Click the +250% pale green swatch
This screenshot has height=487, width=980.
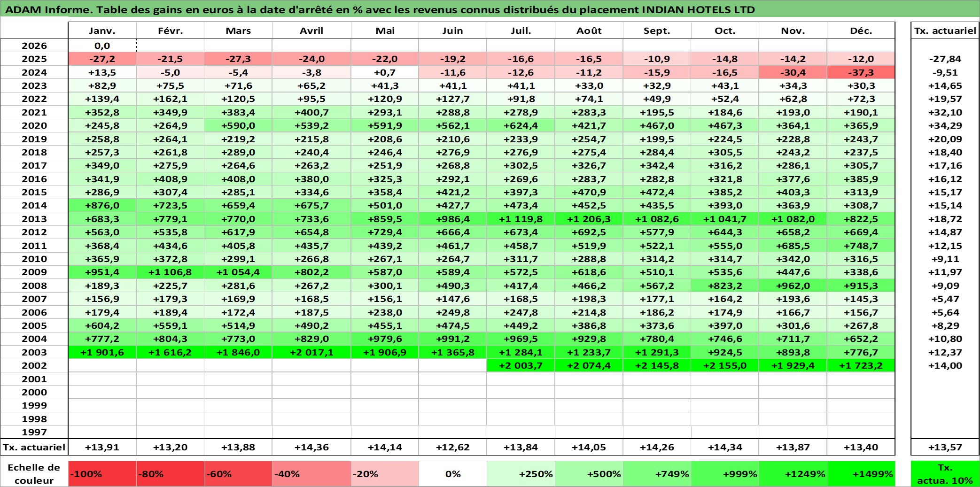[521, 474]
